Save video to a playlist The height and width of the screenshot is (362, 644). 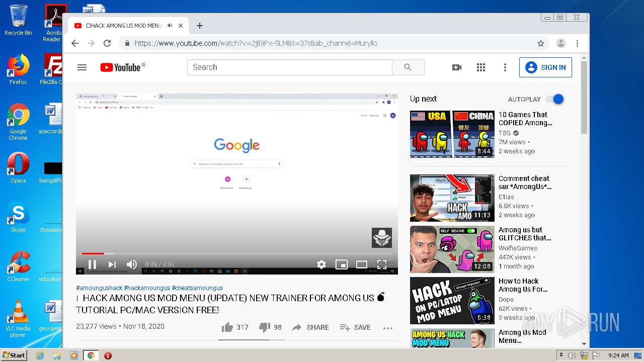tap(355, 327)
